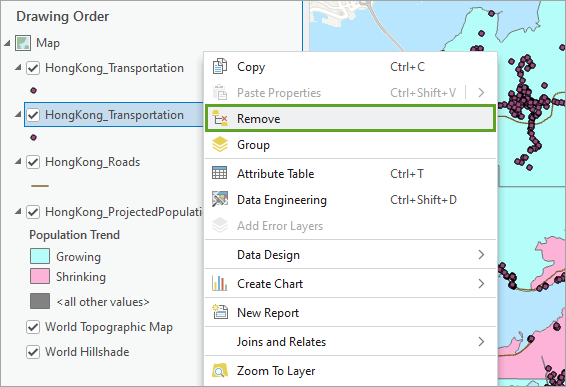Click the Shrinking legend label

[x=81, y=277]
